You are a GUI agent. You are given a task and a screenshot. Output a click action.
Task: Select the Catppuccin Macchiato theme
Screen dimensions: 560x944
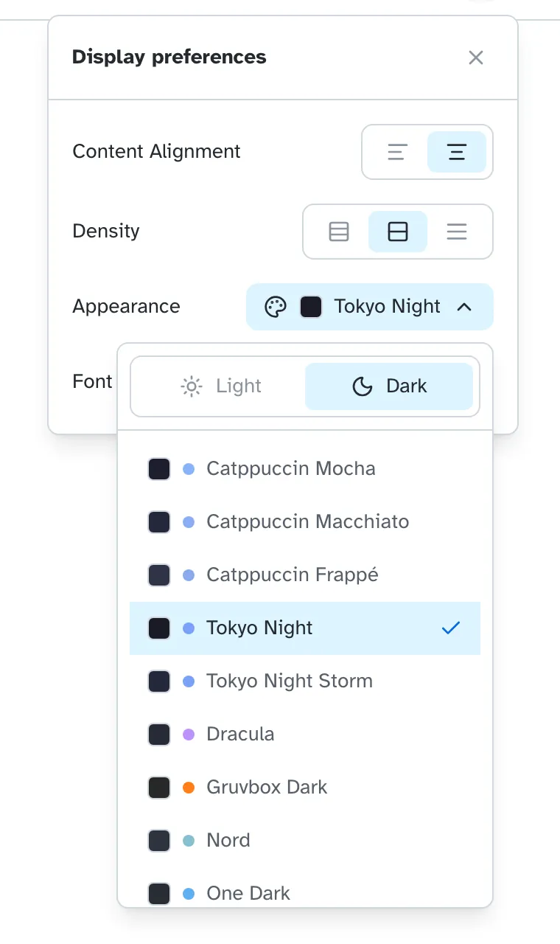tap(305, 522)
